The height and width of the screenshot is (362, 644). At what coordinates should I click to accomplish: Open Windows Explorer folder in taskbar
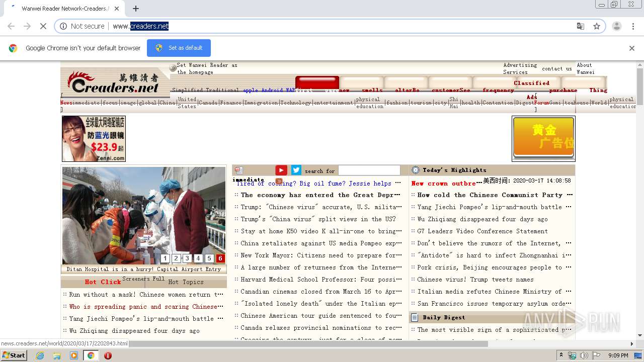click(57, 355)
